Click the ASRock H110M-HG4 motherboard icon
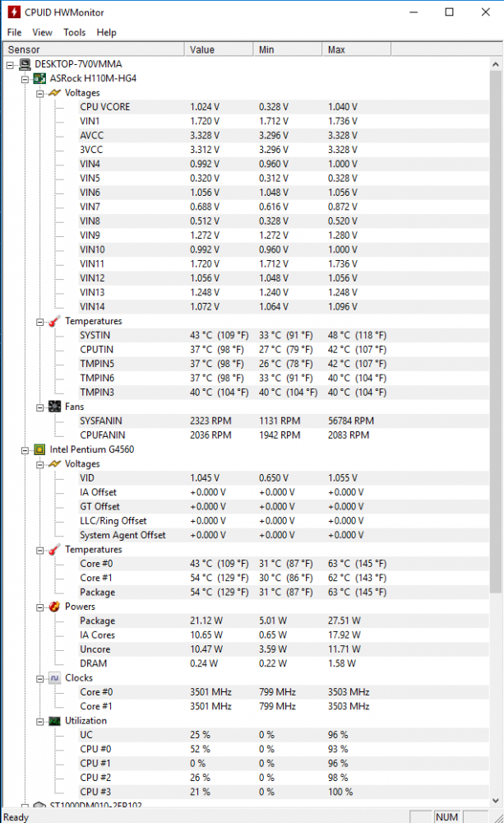Image resolution: width=504 pixels, height=823 pixels. (39, 79)
